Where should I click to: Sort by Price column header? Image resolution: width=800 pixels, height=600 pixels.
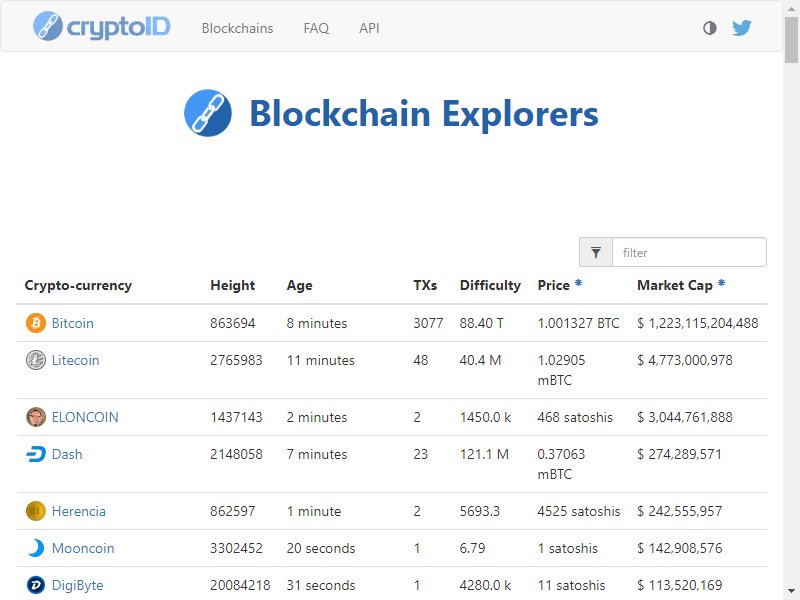(554, 285)
